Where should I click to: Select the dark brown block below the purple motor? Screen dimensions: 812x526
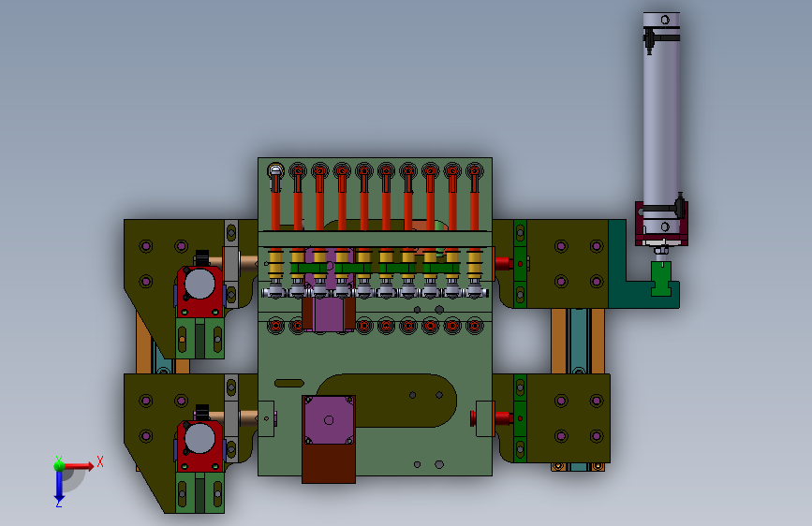329,464
